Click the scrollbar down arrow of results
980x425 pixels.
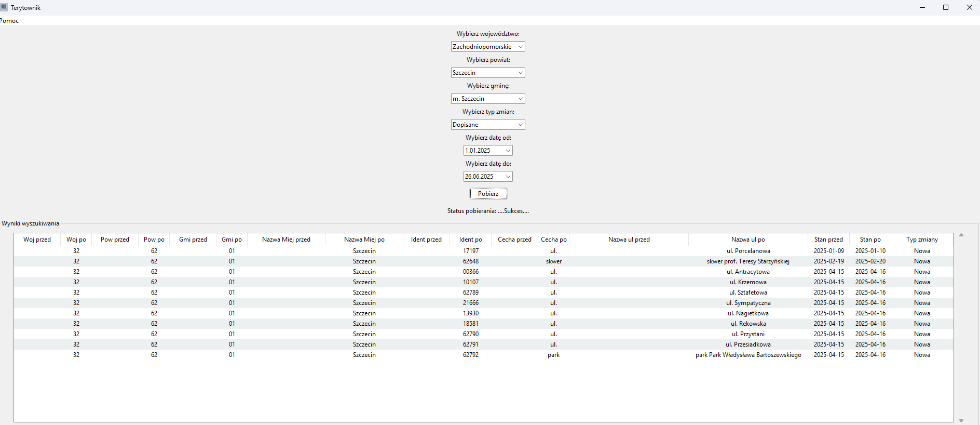pyautogui.click(x=961, y=420)
